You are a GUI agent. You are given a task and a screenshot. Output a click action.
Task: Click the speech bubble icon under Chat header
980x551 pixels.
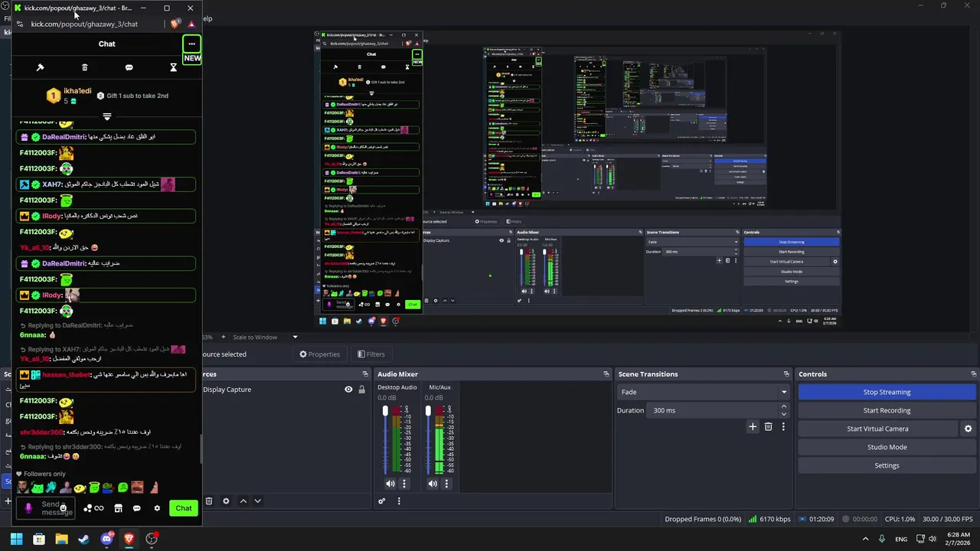click(x=129, y=67)
